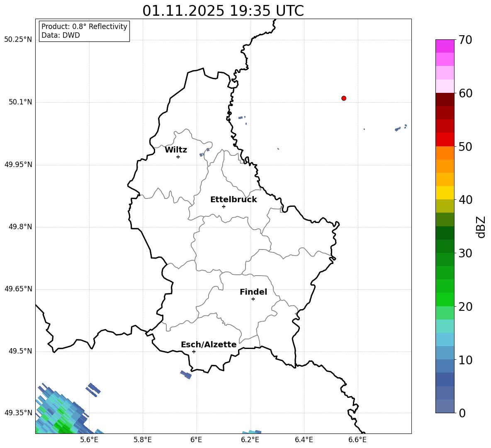Click the 20 dBZ colorbar tick label

coord(465,307)
